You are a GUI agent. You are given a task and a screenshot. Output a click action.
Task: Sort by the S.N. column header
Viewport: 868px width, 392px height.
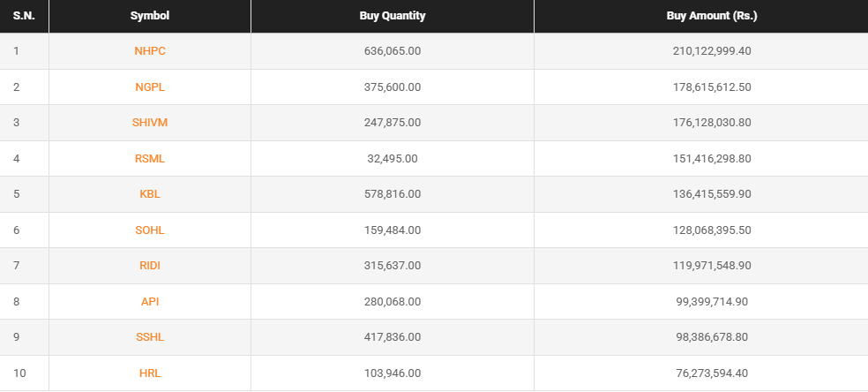click(24, 16)
